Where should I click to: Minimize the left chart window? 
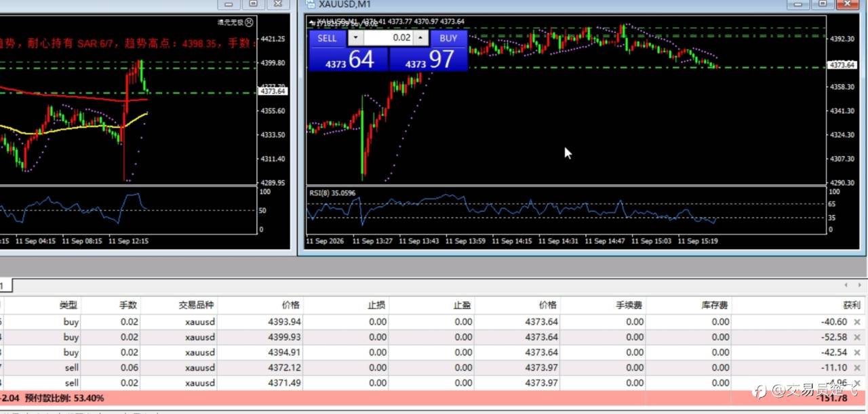[229, 4]
